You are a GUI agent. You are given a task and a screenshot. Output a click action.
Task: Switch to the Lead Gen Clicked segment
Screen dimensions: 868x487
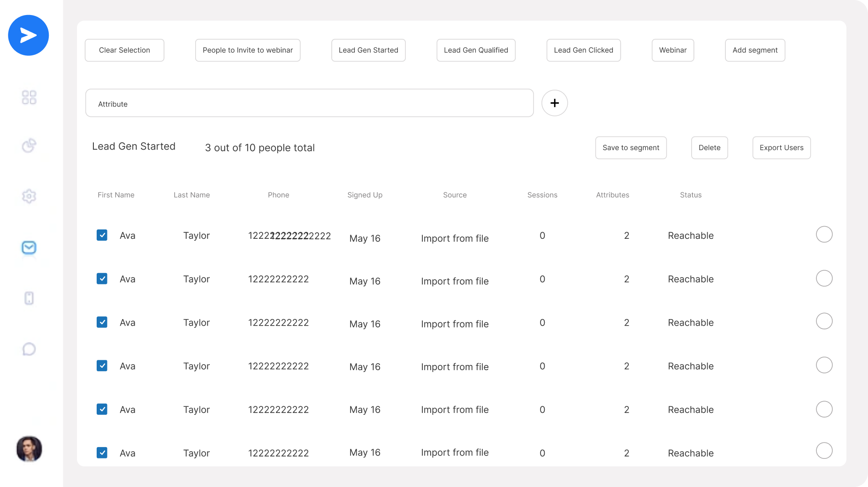[583, 50]
